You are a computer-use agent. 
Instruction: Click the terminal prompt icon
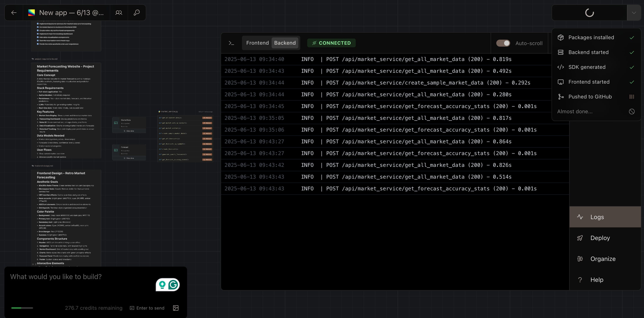point(231,43)
